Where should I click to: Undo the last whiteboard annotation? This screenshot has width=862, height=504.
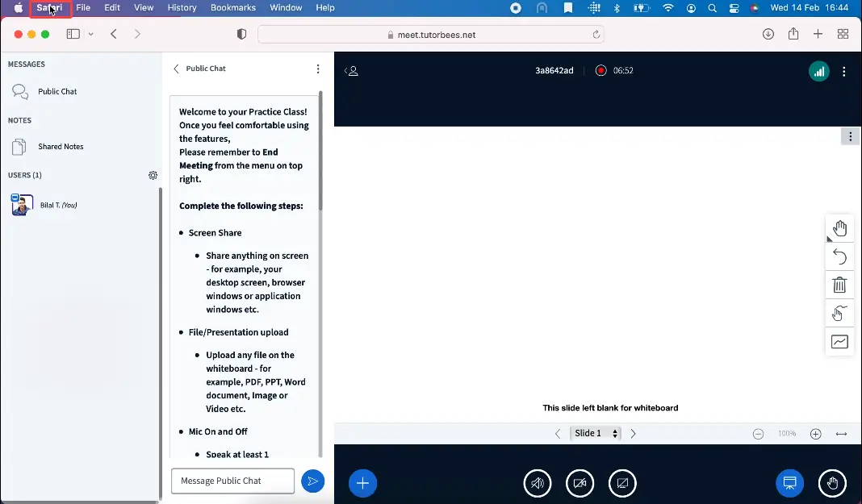(x=839, y=256)
